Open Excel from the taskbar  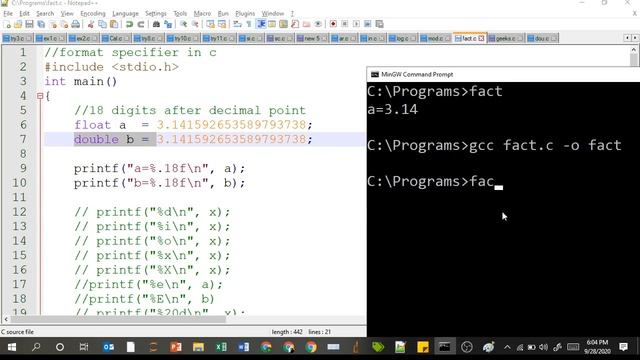point(221,347)
